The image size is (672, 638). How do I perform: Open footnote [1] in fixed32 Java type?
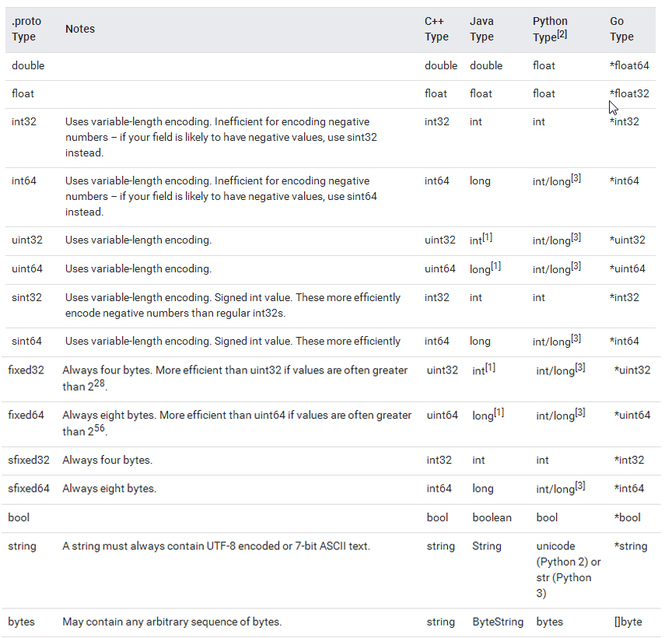[490, 367]
